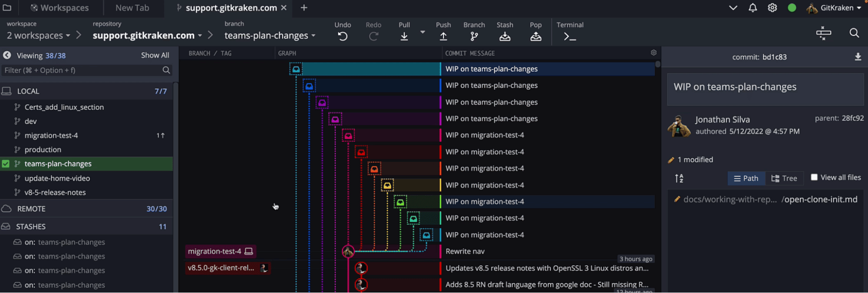Screen dimensions: 868x293
Task: Open the search commits magnifier
Action: [x=854, y=33]
